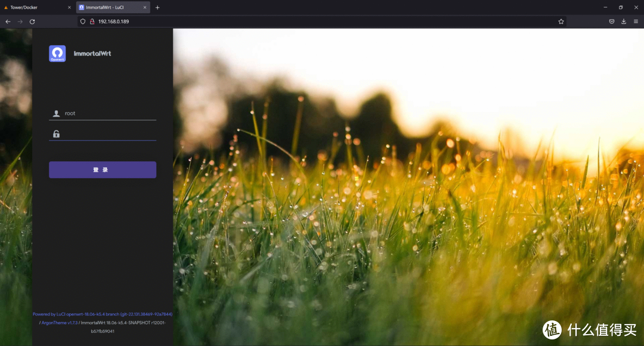
Task: Switch to the Tower/Docker tab
Action: click(37, 7)
